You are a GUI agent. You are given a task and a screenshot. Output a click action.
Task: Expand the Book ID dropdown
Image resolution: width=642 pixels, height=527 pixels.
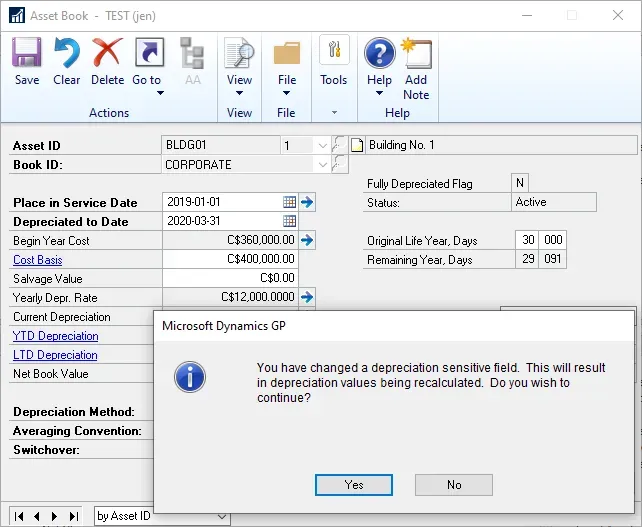pyautogui.click(x=322, y=164)
